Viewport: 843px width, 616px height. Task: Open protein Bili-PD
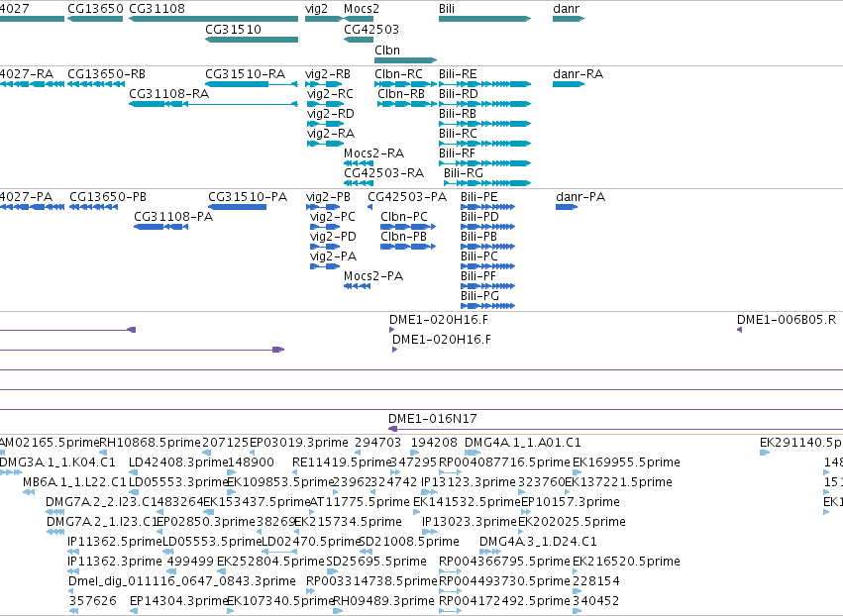point(488,227)
